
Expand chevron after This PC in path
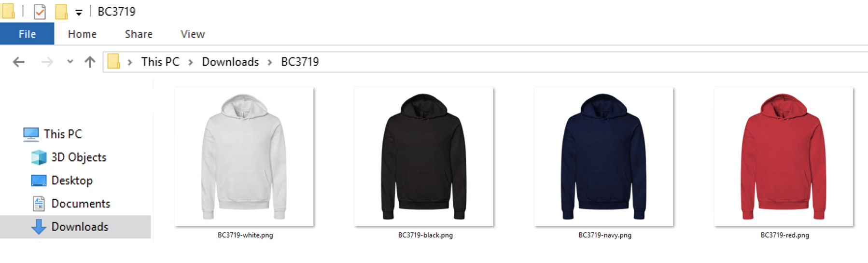(191, 62)
